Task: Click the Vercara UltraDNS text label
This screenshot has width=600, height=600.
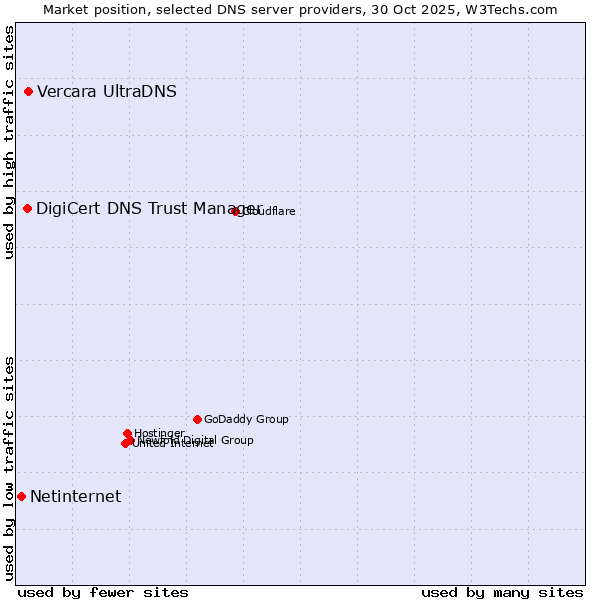Action: [107, 92]
